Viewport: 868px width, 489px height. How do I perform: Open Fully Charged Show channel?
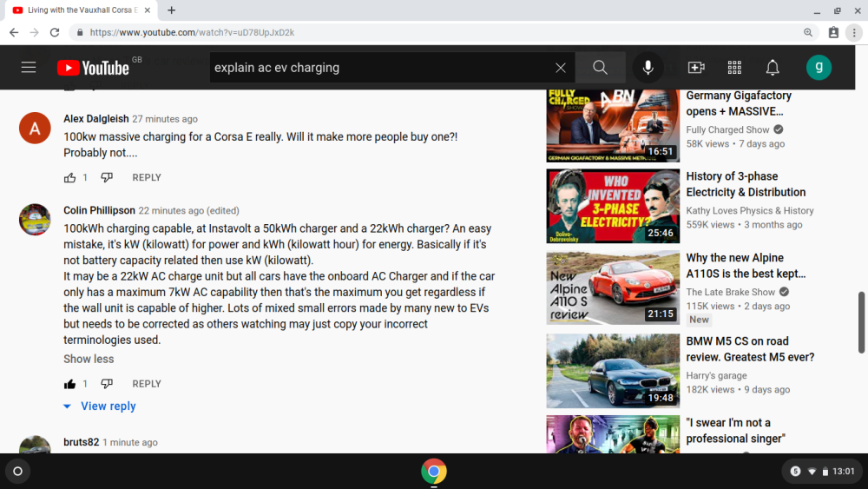[727, 129]
